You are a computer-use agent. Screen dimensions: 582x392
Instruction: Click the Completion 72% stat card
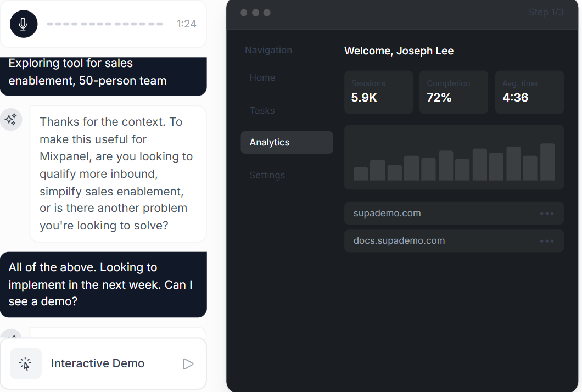click(x=454, y=92)
